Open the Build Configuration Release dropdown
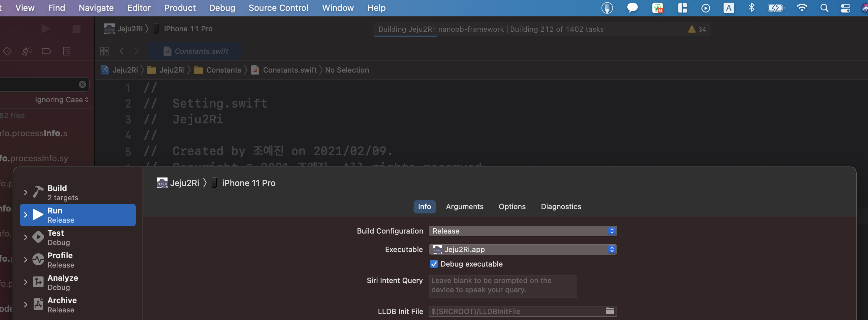Image resolution: width=868 pixels, height=320 pixels. coord(523,231)
